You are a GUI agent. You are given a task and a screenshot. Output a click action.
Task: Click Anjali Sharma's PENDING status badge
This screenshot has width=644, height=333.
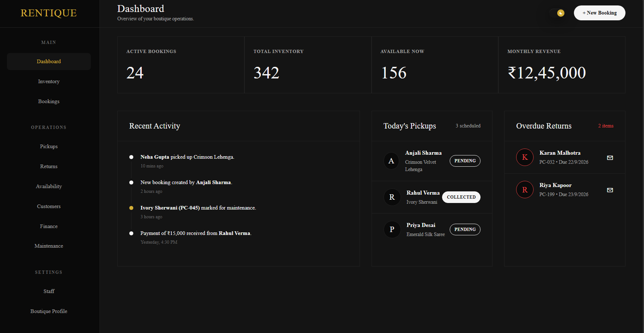coord(465,161)
